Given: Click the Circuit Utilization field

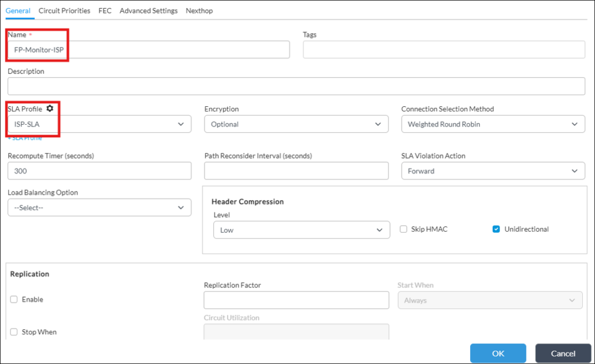Looking at the screenshot, I should [296, 331].
